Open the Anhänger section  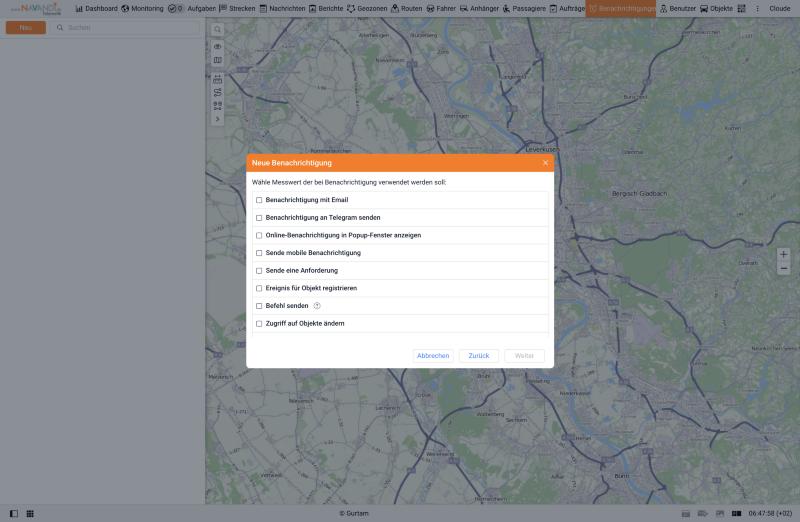480,9
